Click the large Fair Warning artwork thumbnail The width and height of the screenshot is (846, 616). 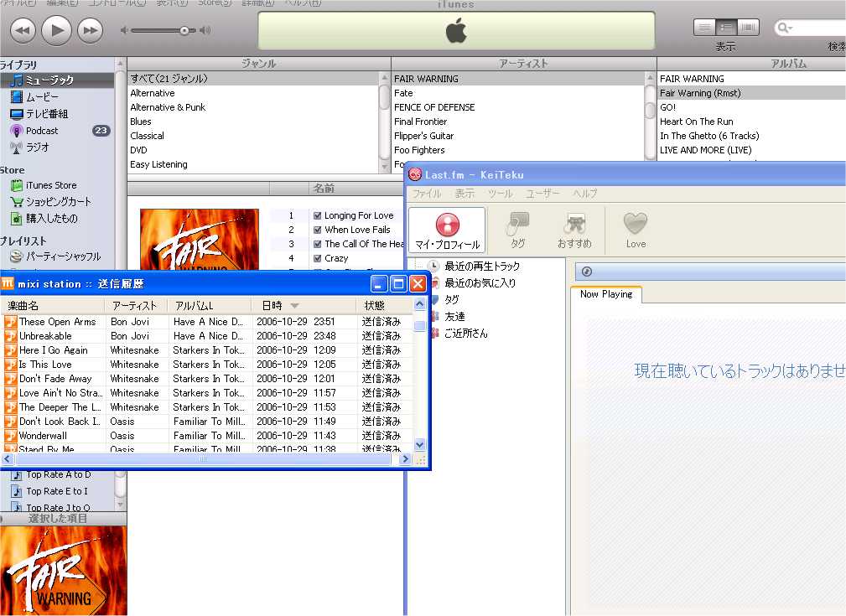pyautogui.click(x=63, y=571)
